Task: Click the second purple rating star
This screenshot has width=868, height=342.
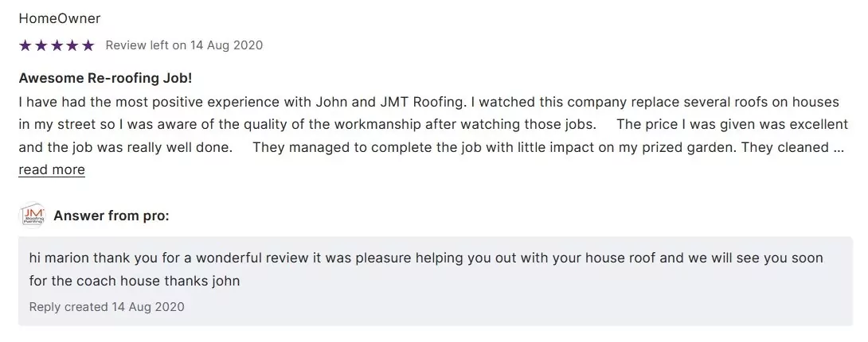Action: click(41, 45)
